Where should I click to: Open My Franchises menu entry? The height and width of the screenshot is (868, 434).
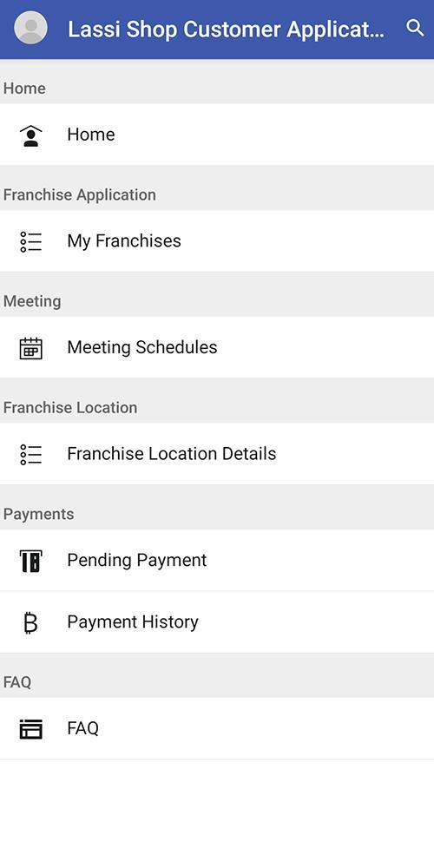click(x=217, y=240)
